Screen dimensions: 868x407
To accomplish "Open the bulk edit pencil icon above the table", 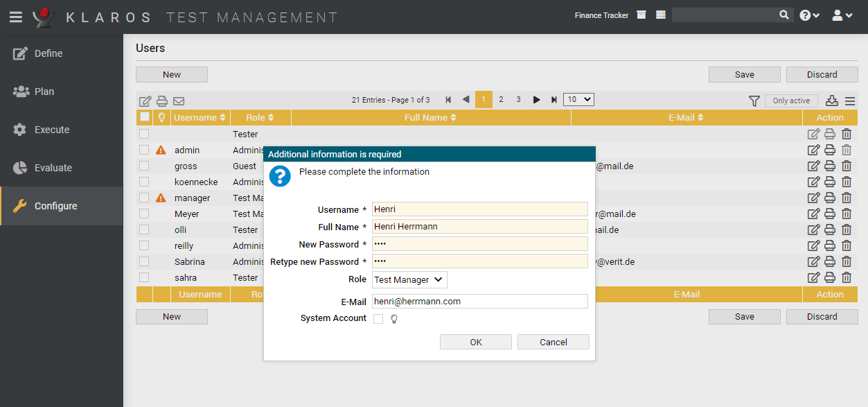I will pos(145,101).
